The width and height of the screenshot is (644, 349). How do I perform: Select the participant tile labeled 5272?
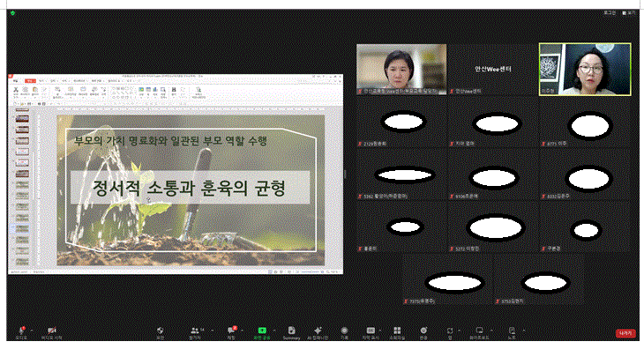point(493,226)
